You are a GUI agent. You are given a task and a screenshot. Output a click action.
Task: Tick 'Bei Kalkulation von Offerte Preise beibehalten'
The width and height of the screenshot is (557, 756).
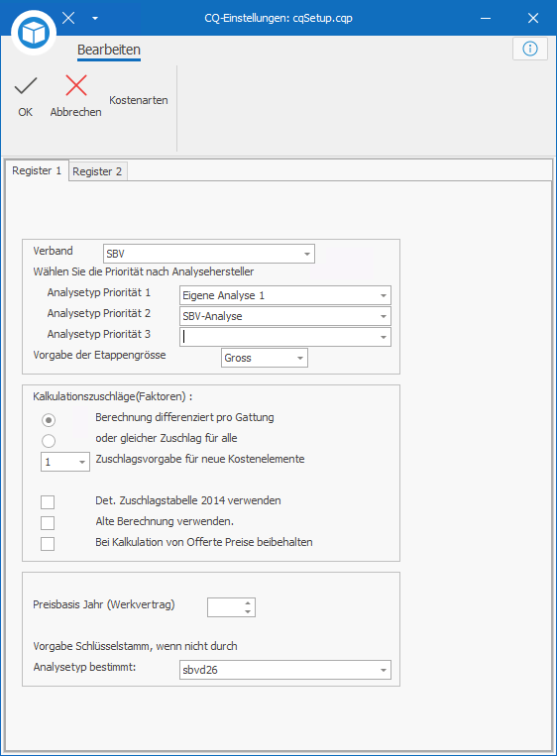[x=48, y=543]
